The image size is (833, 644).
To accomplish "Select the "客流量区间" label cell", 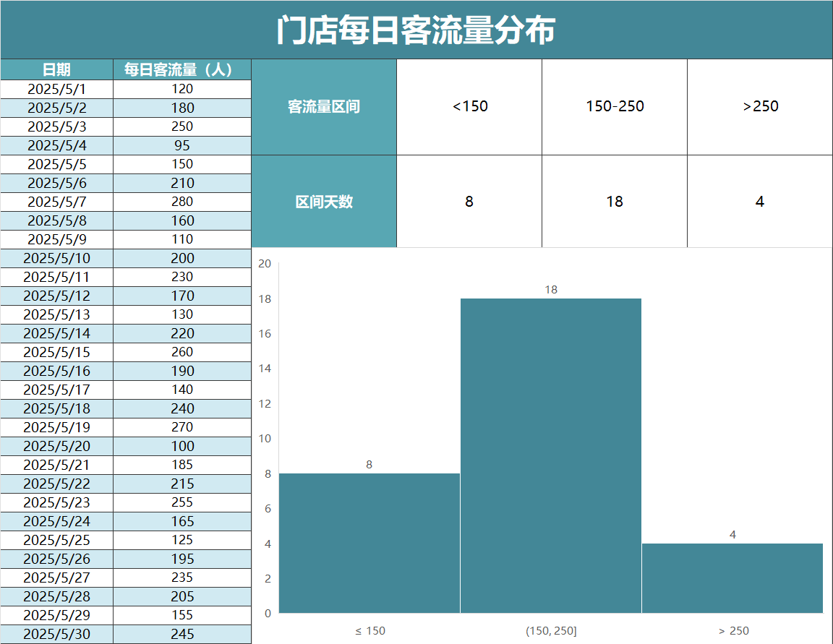I will point(324,107).
